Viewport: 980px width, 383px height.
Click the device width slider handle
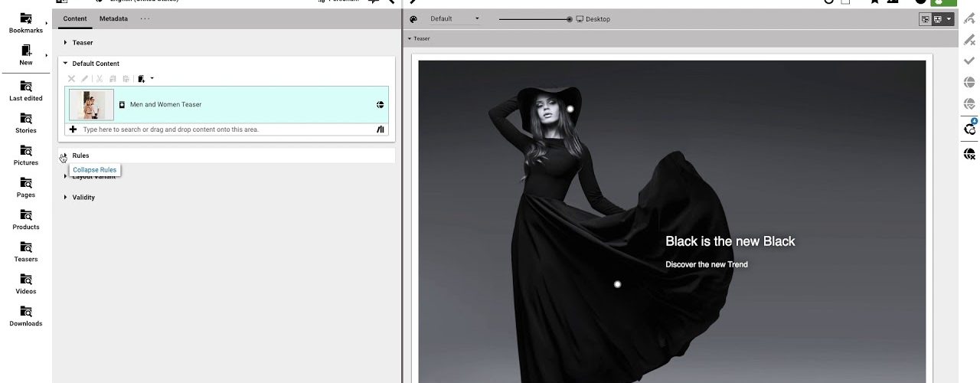tap(570, 19)
